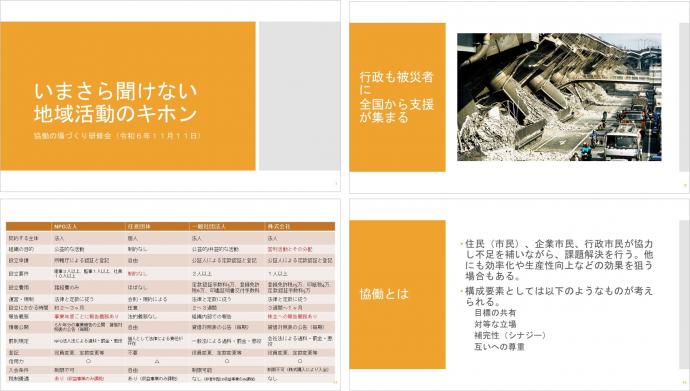Open the slide with the organization comparison table
Viewport: 690px width, 391px height.
(170, 294)
